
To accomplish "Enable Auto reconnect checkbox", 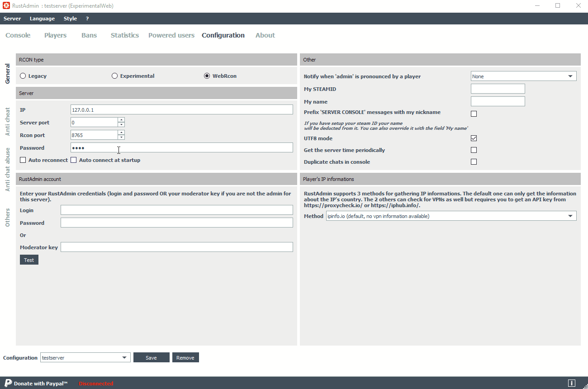I will point(23,160).
